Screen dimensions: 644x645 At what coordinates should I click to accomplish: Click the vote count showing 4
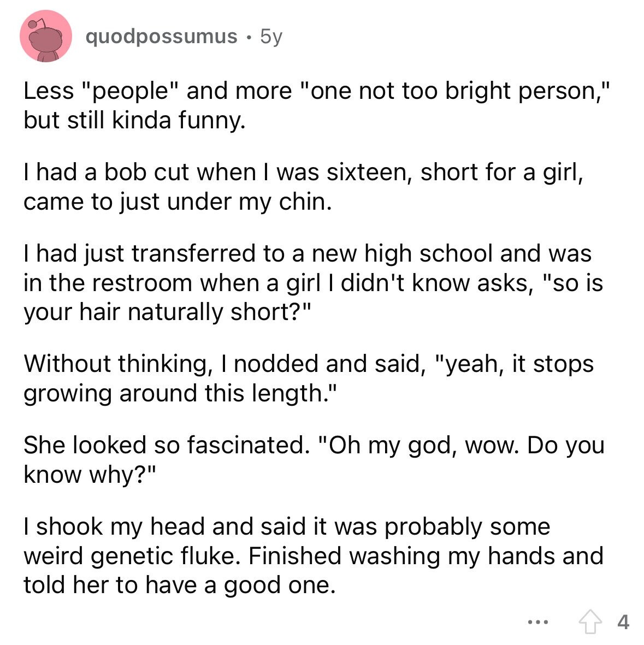623,622
